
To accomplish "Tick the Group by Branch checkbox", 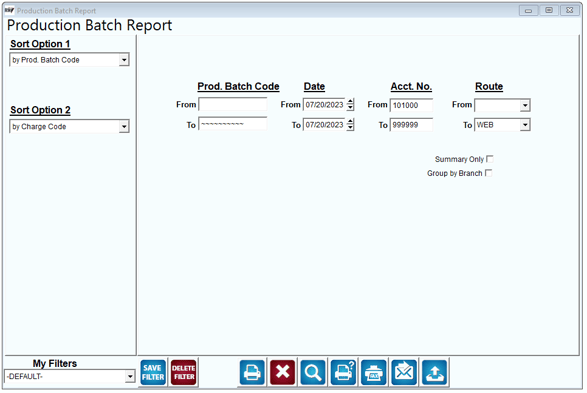I will coord(489,174).
